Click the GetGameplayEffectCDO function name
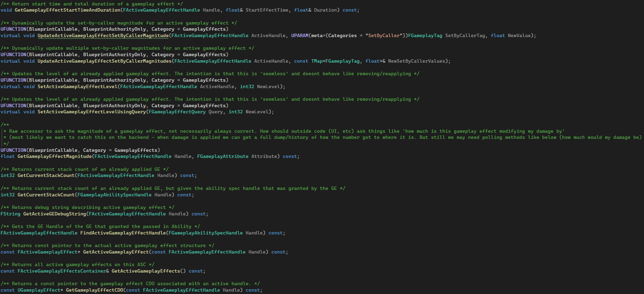Image resolution: width=644 pixels, height=294 pixels. pos(95,290)
